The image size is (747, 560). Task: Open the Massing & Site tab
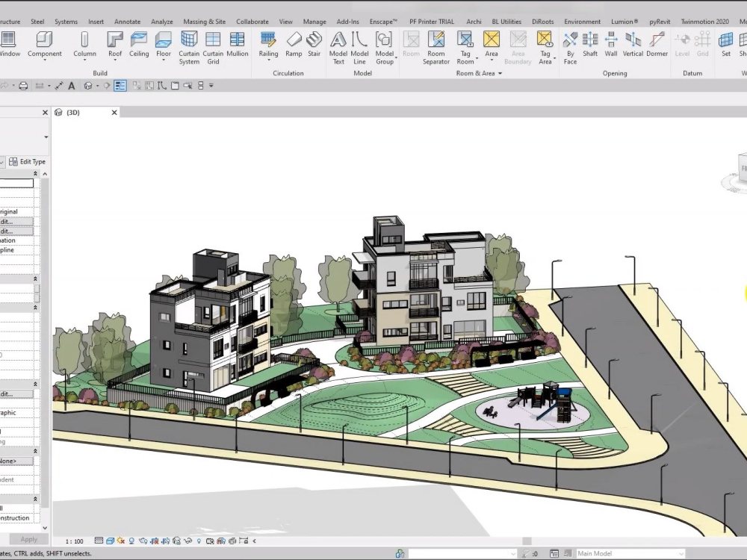coord(204,21)
